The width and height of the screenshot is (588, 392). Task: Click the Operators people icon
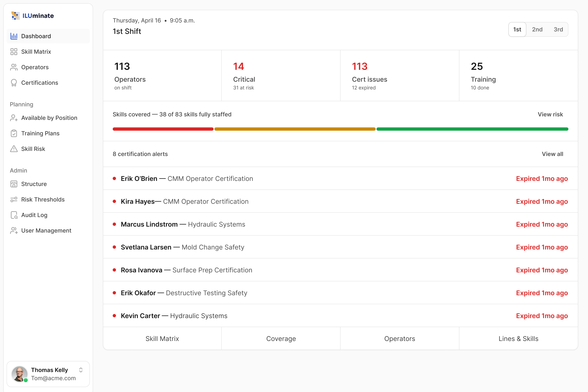14,67
